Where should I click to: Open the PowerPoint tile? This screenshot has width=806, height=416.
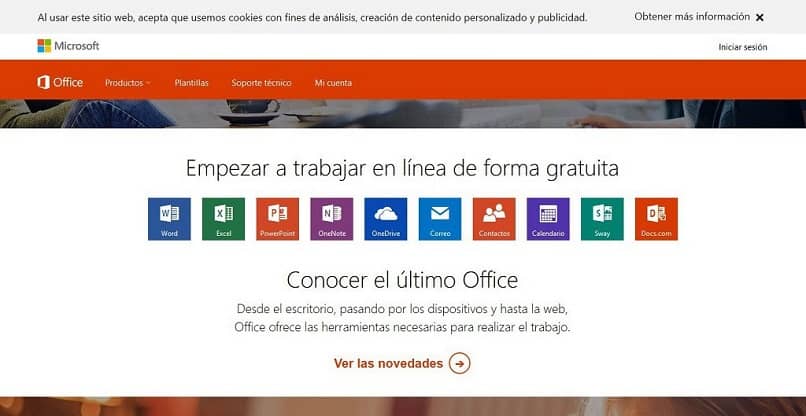coord(278,219)
